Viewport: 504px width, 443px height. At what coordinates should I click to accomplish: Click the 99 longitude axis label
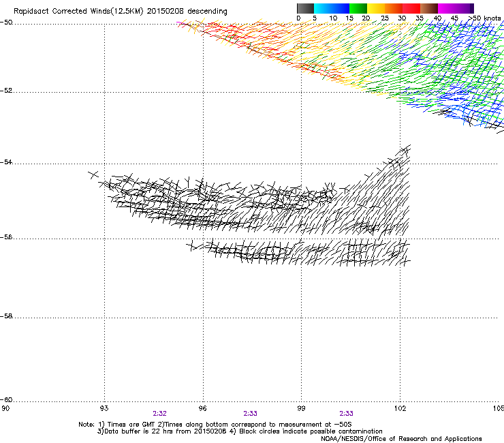pyautogui.click(x=301, y=408)
